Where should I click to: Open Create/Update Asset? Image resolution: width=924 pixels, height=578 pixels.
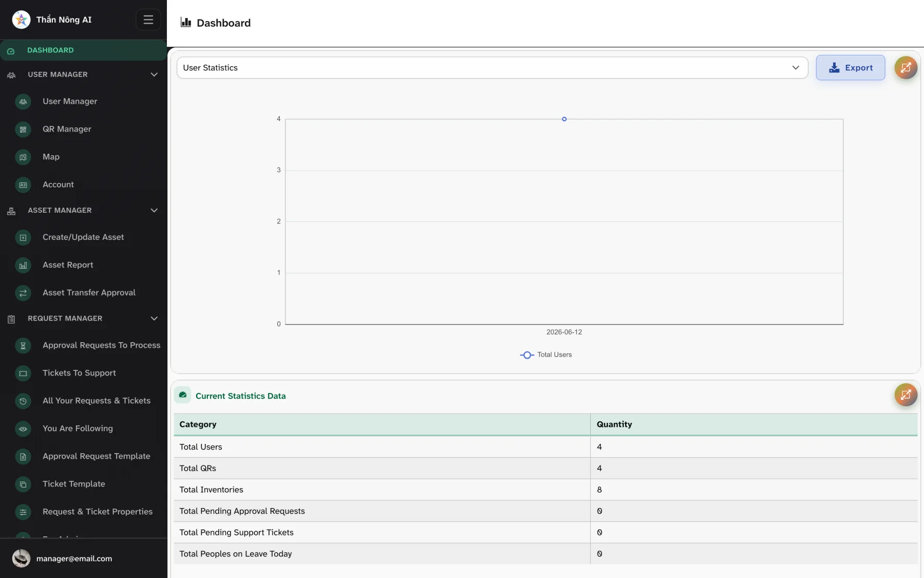tap(83, 237)
